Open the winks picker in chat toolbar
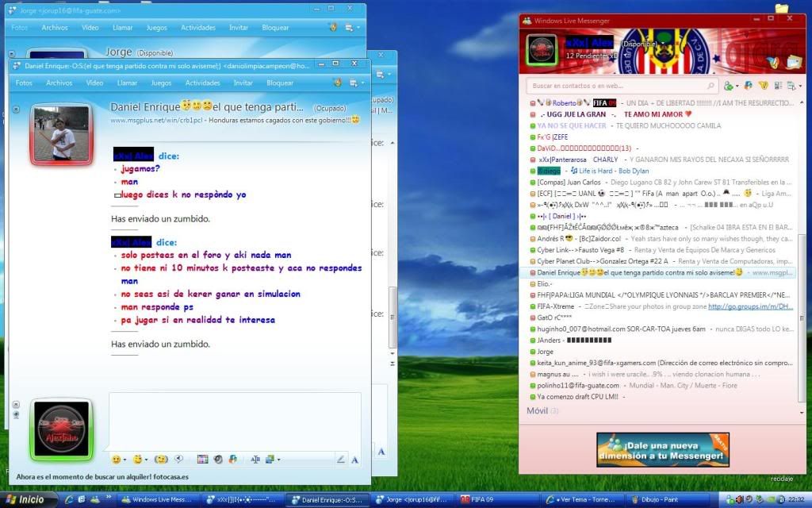The width and height of the screenshot is (812, 508). (137, 459)
